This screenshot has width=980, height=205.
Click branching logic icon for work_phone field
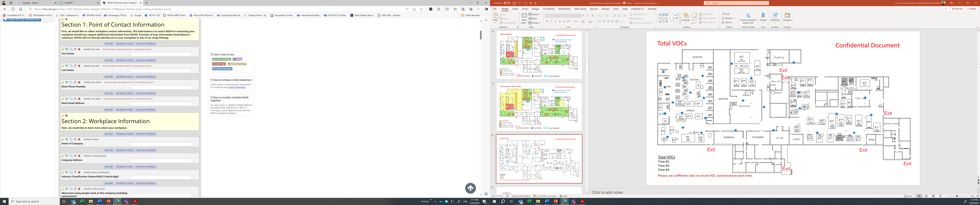click(x=67, y=82)
